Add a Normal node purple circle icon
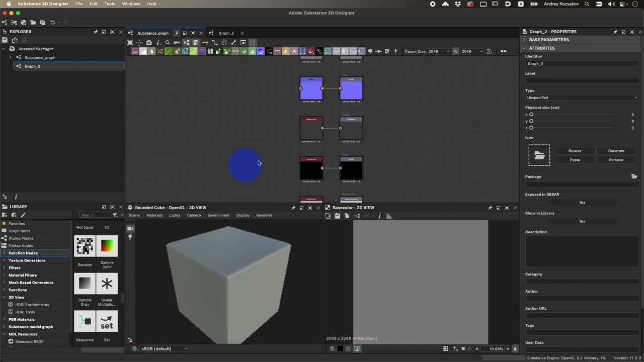 (x=261, y=51)
